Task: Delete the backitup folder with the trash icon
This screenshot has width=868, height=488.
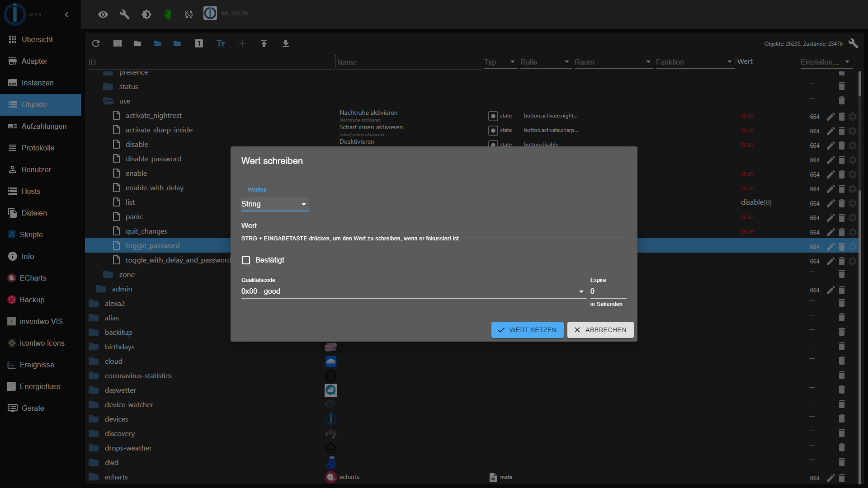Action: (842, 332)
